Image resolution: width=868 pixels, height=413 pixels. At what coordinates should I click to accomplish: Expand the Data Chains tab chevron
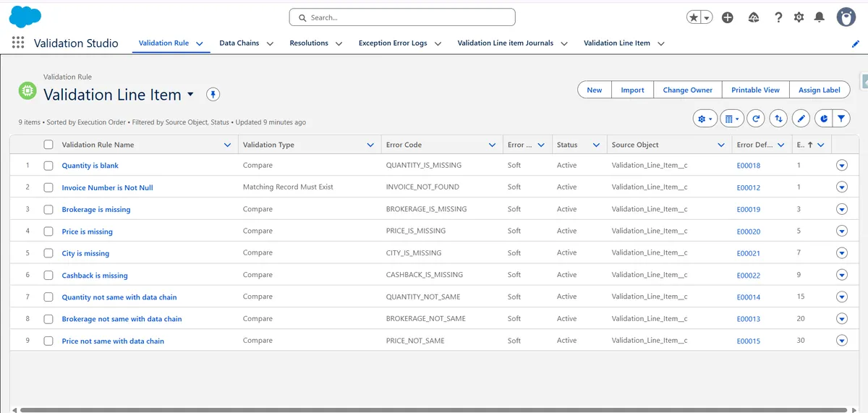point(270,43)
